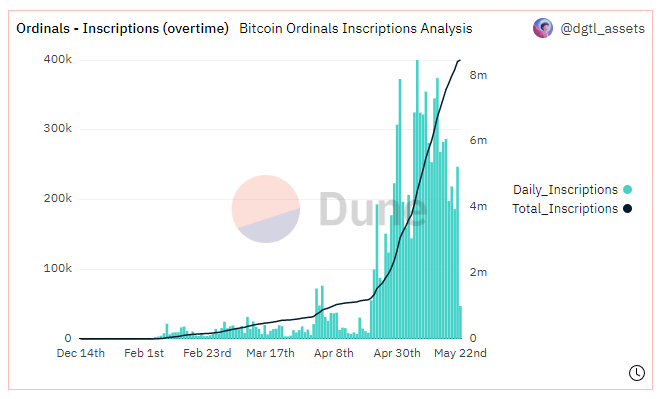Viewport: 660px width, 399px height.
Task: Click the Mar 17th x-axis label
Action: [270, 353]
